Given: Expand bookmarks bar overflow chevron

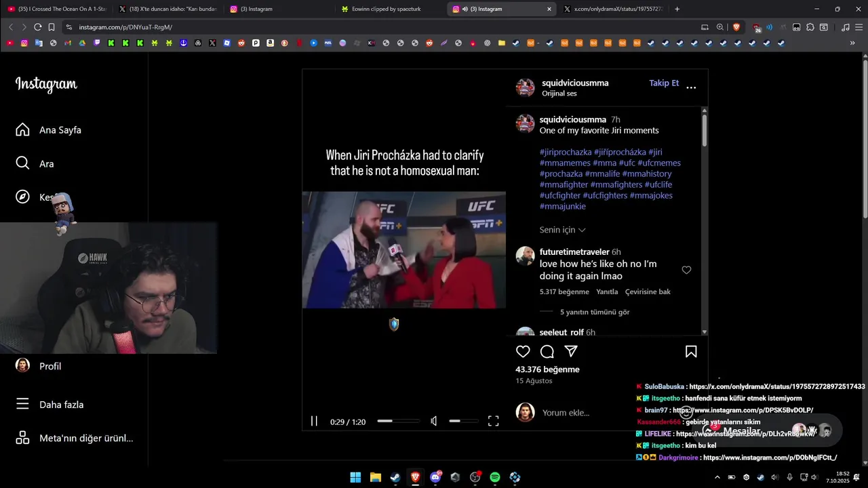Looking at the screenshot, I should 852,43.
